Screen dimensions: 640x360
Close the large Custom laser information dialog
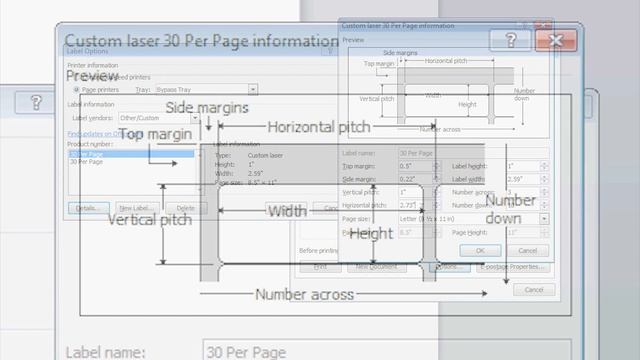(x=556, y=40)
